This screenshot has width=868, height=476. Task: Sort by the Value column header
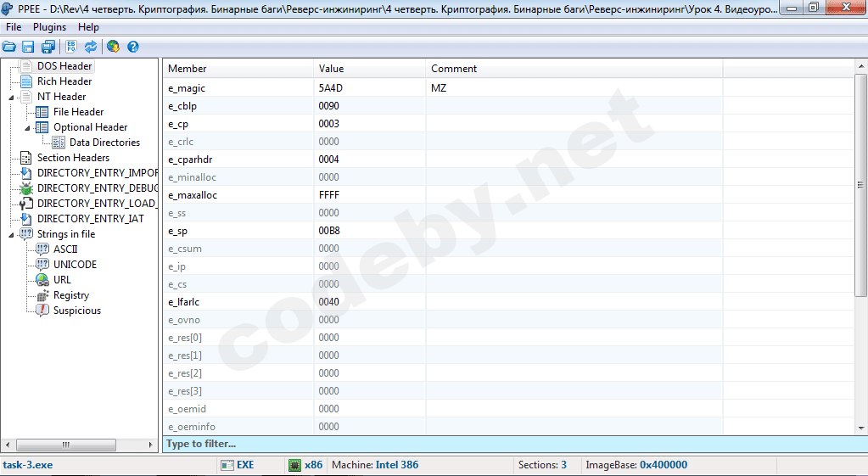coord(369,69)
